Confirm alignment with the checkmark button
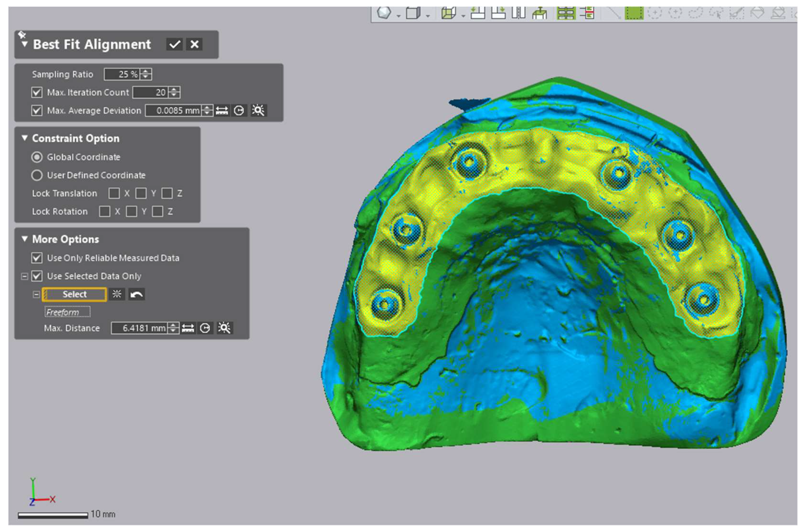Viewport: 803px width, 532px height. point(174,44)
